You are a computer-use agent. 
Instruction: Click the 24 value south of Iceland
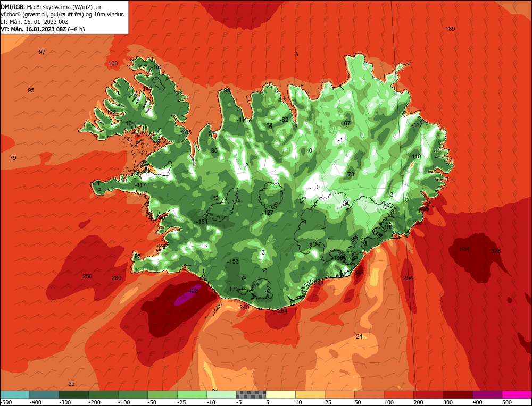point(359,336)
